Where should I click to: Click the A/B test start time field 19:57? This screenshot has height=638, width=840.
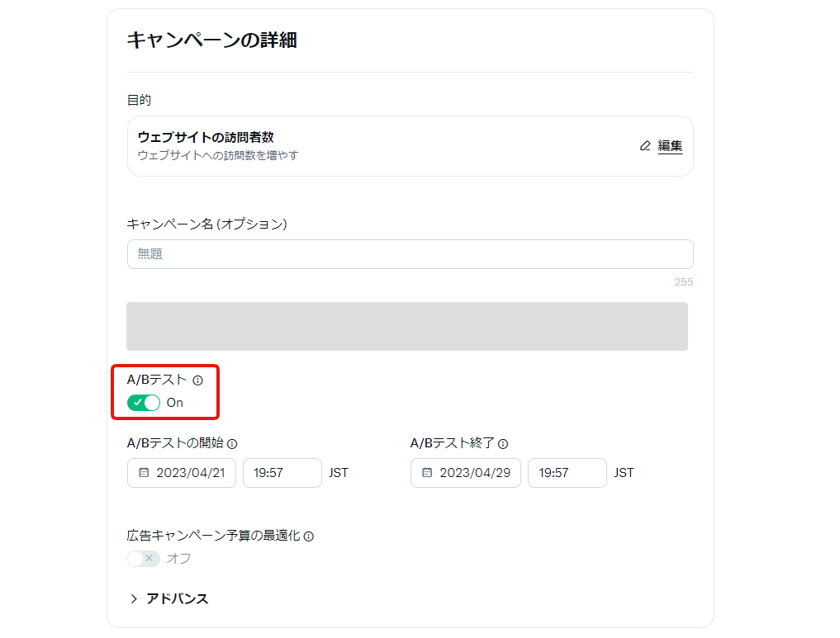pyautogui.click(x=282, y=473)
